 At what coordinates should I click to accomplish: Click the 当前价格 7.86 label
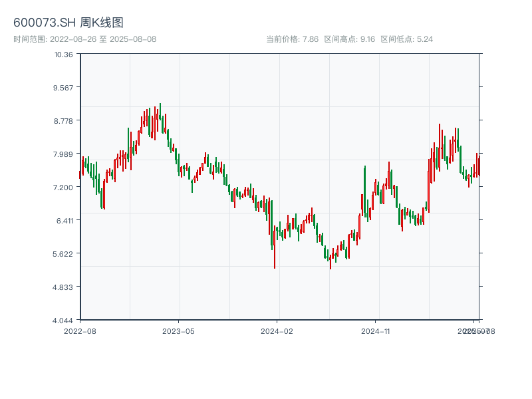tap(292, 39)
